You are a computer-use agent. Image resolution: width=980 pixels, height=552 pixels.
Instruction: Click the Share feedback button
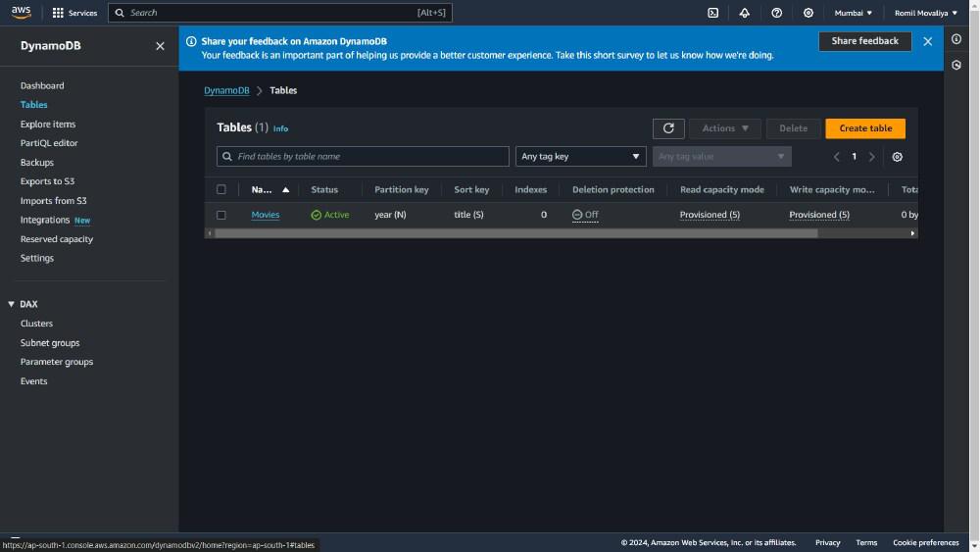[x=864, y=41]
